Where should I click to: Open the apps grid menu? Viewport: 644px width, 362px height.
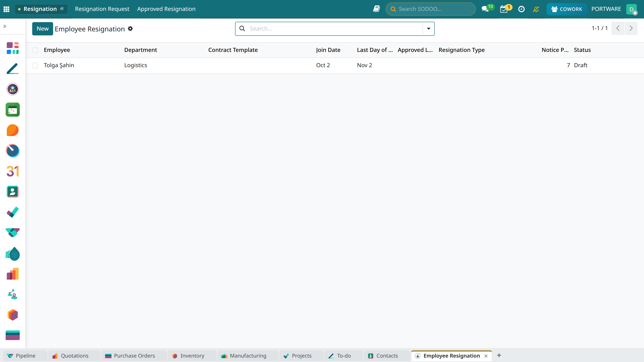(6, 9)
